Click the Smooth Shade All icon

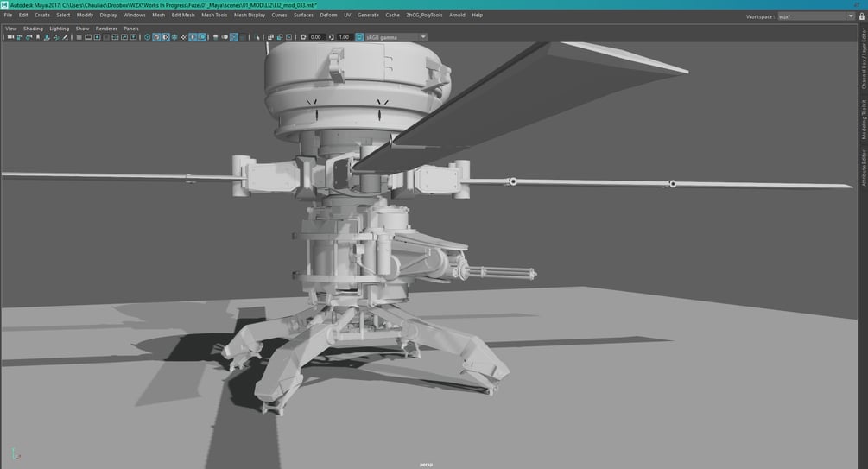pyautogui.click(x=156, y=37)
